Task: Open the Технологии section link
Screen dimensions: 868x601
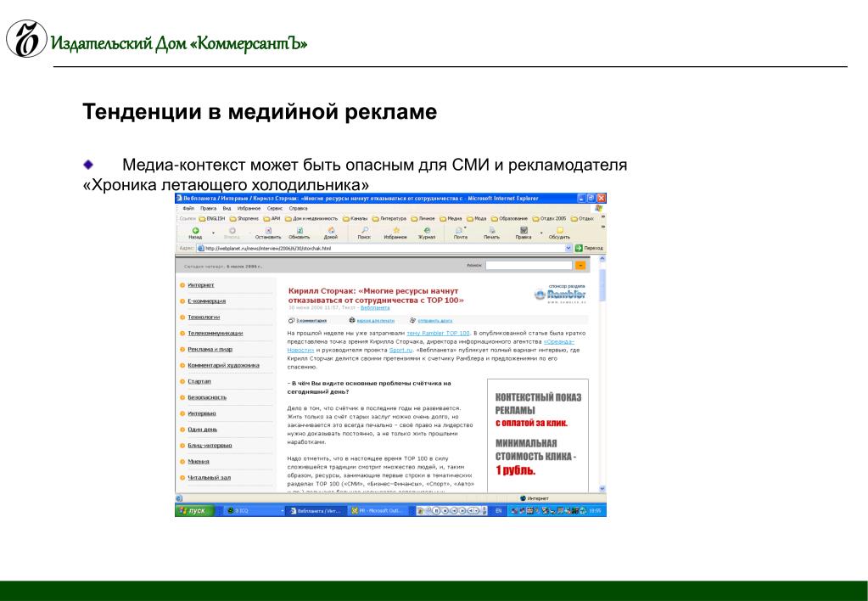Action: point(204,317)
